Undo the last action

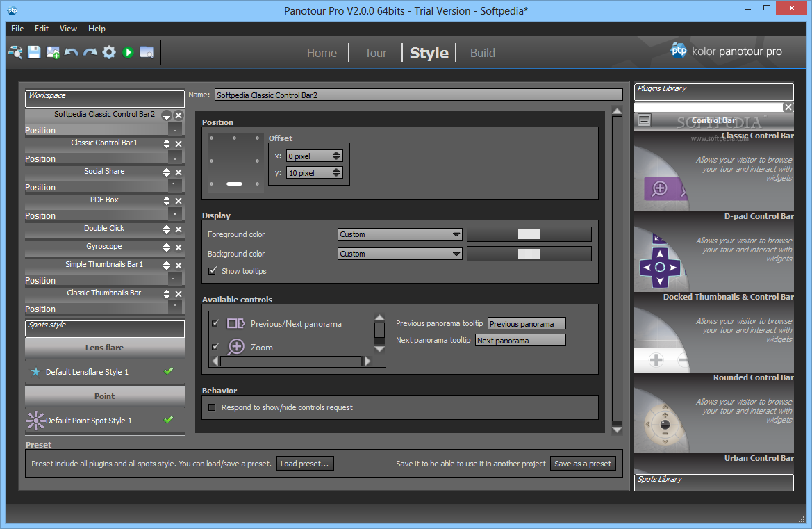coord(72,52)
